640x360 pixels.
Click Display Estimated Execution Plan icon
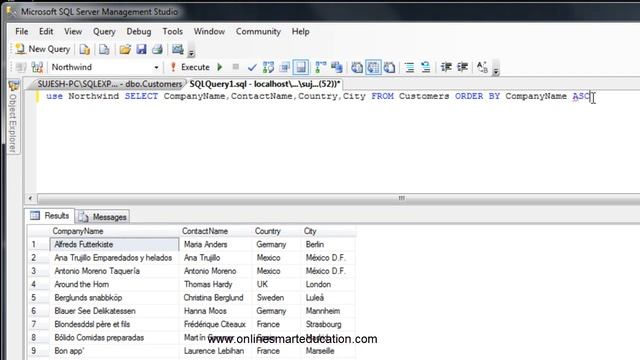(x=268, y=67)
